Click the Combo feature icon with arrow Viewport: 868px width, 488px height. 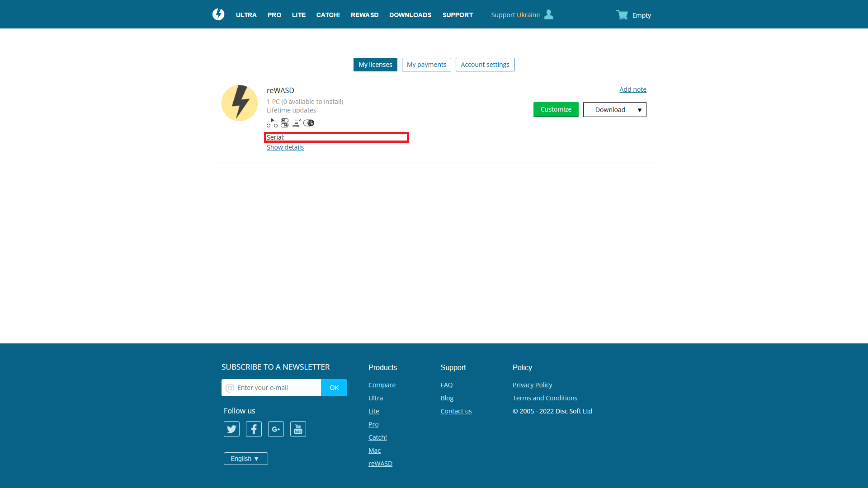click(x=272, y=123)
